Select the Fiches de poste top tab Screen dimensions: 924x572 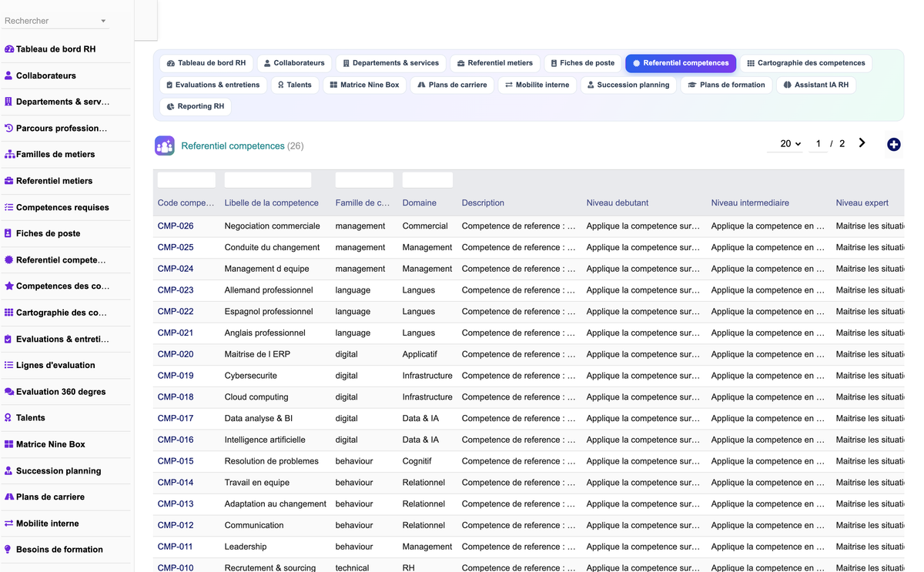(x=583, y=63)
